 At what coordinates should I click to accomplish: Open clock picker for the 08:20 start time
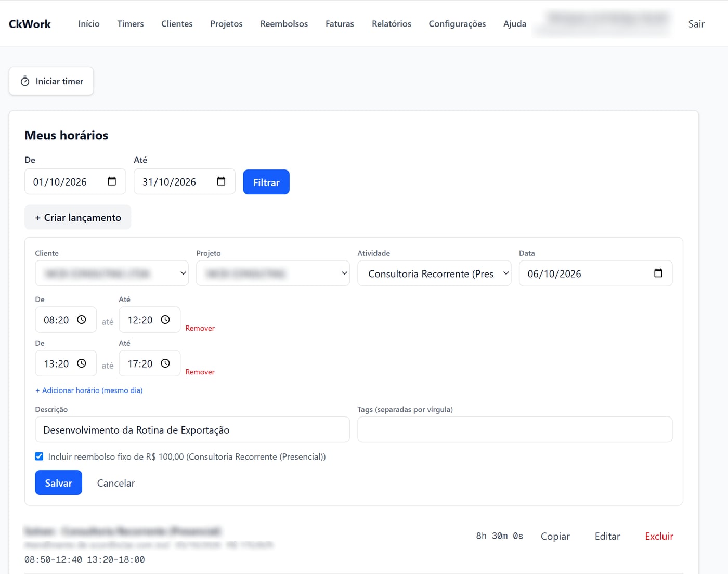[x=82, y=320]
